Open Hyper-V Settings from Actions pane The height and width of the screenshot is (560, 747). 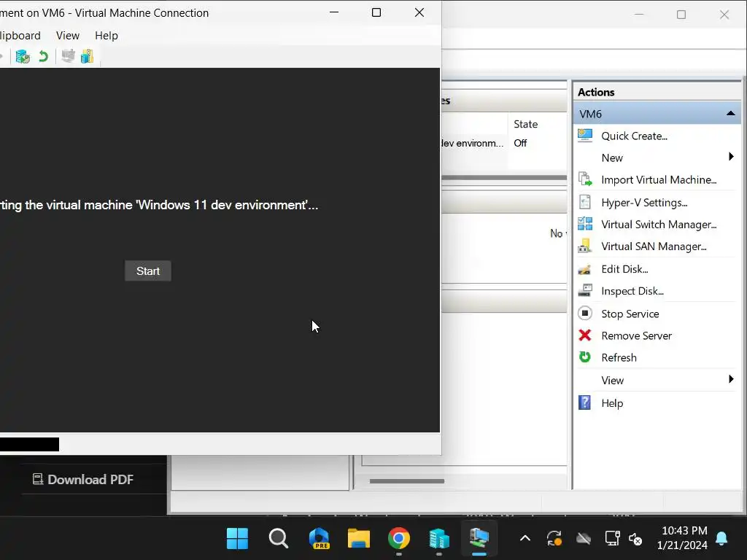[644, 203]
